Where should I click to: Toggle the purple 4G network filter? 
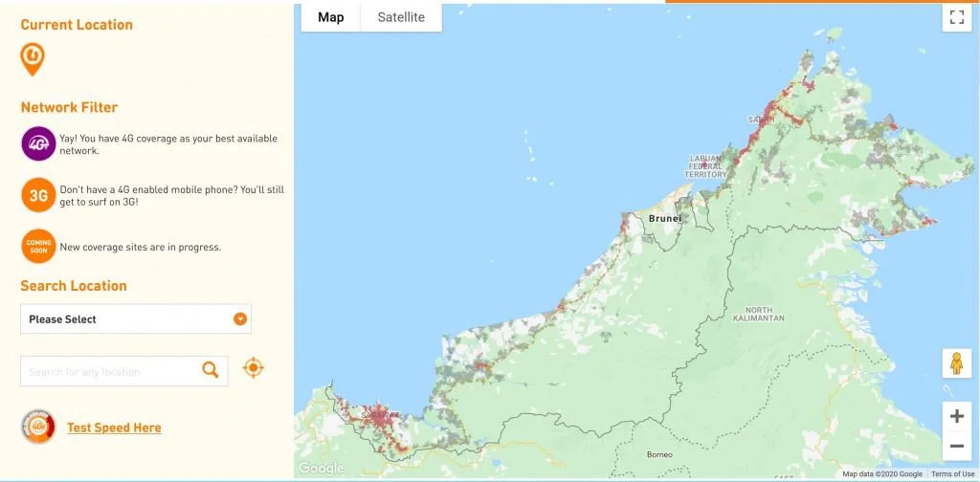point(38,144)
